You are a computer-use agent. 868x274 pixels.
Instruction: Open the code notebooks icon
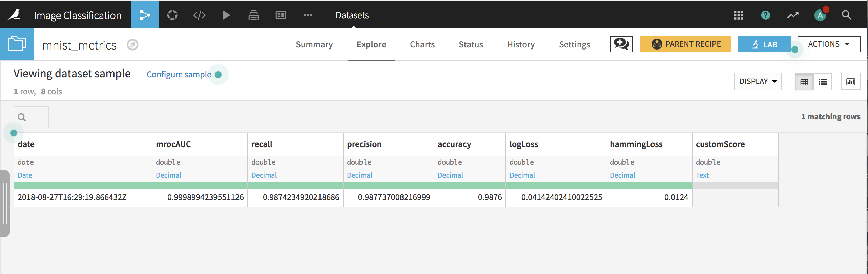(x=199, y=15)
